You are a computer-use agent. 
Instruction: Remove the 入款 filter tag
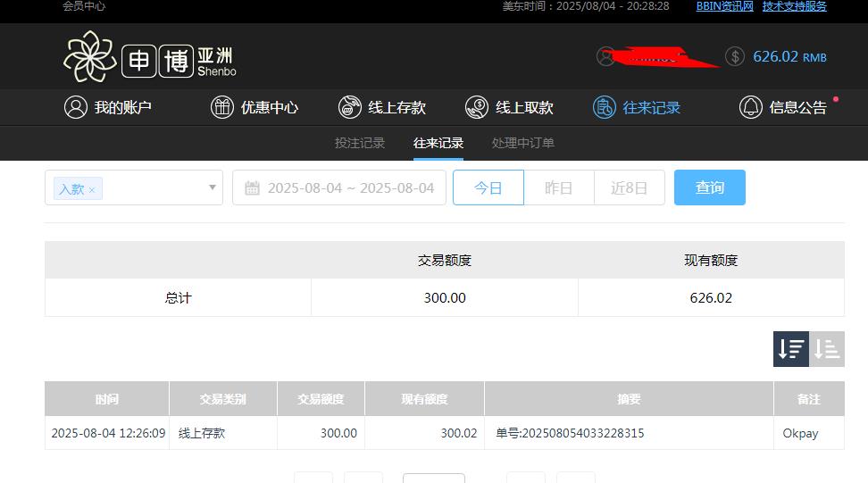click(x=92, y=190)
